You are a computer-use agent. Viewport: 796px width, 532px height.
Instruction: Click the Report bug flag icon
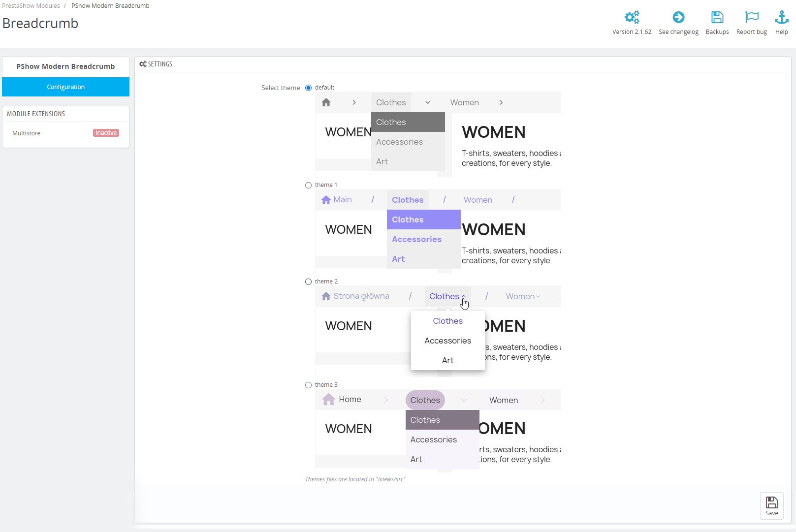pyautogui.click(x=752, y=17)
